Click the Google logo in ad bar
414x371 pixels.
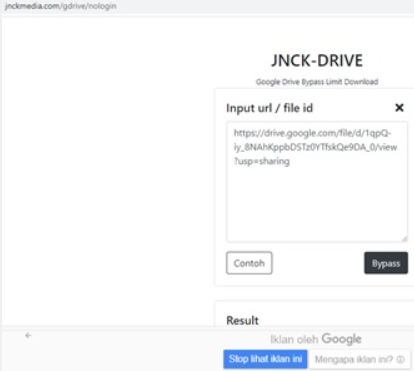(x=342, y=339)
